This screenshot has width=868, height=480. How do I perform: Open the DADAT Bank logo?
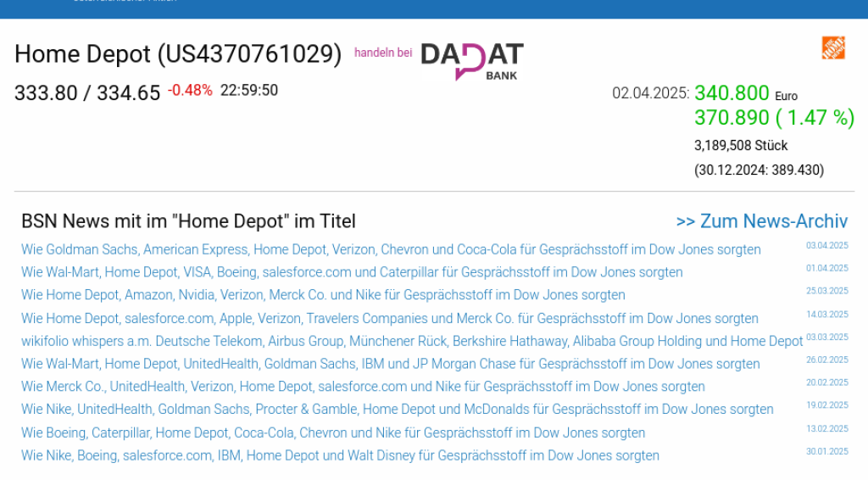pyautogui.click(x=472, y=61)
